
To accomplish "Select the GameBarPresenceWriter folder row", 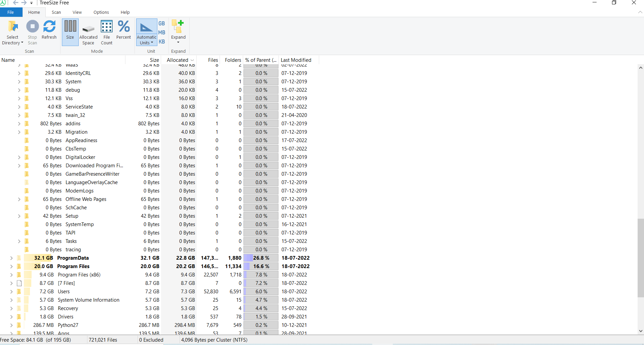I will pyautogui.click(x=159, y=174).
